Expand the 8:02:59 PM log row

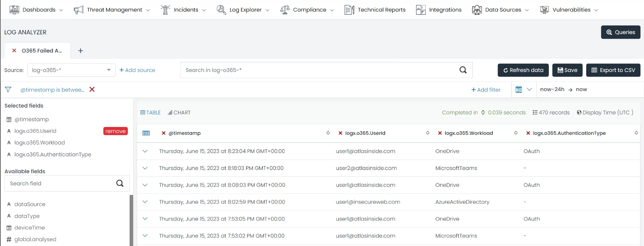point(145,202)
